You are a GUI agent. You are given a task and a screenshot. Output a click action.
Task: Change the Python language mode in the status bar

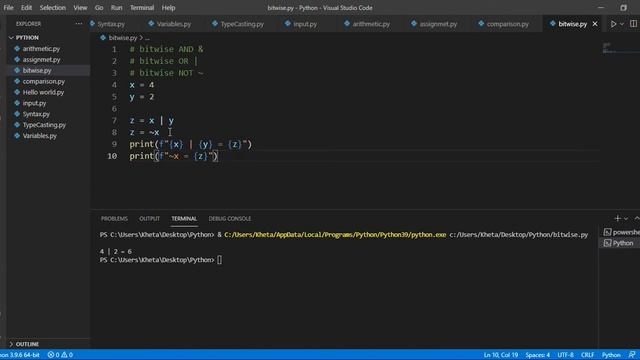click(x=611, y=355)
